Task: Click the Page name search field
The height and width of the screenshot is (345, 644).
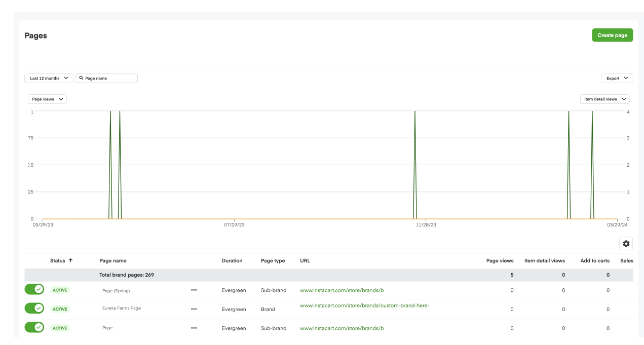Action: click(x=109, y=78)
